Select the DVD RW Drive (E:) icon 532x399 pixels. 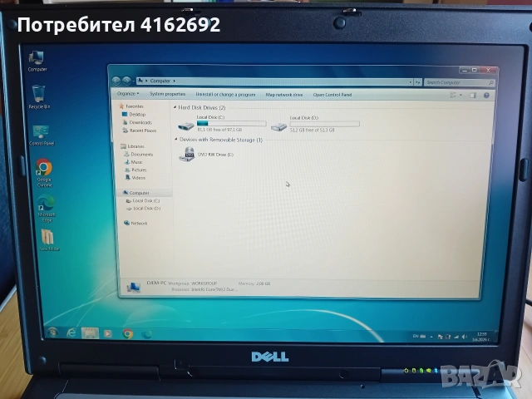coord(187,154)
